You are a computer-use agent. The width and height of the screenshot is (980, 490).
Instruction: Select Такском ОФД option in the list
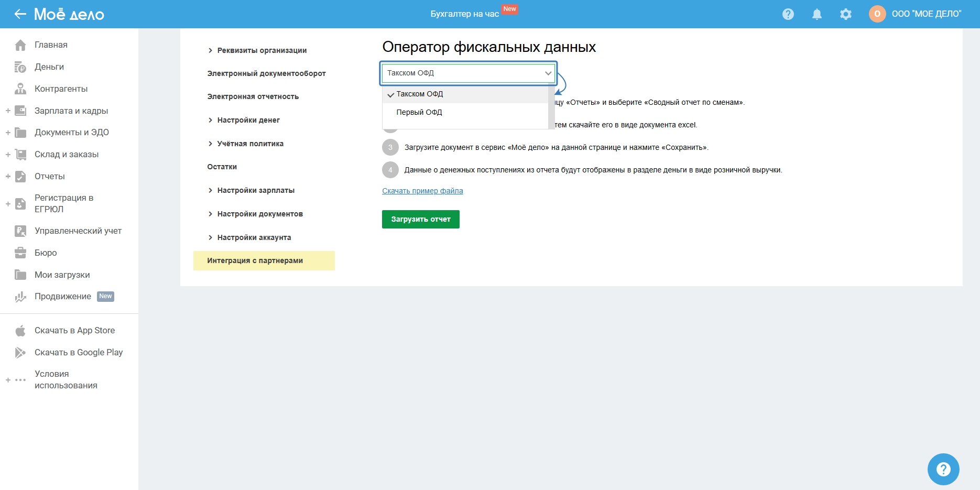click(465, 94)
